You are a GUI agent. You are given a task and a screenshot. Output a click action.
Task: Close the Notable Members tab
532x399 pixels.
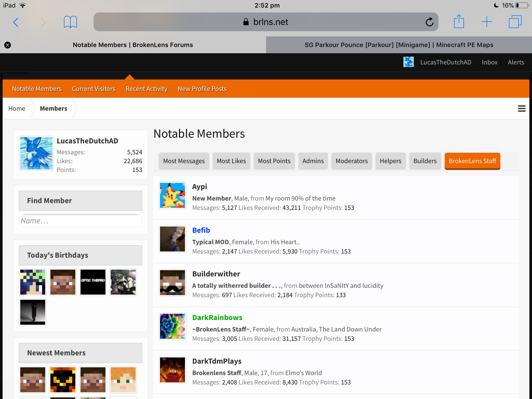click(8, 45)
